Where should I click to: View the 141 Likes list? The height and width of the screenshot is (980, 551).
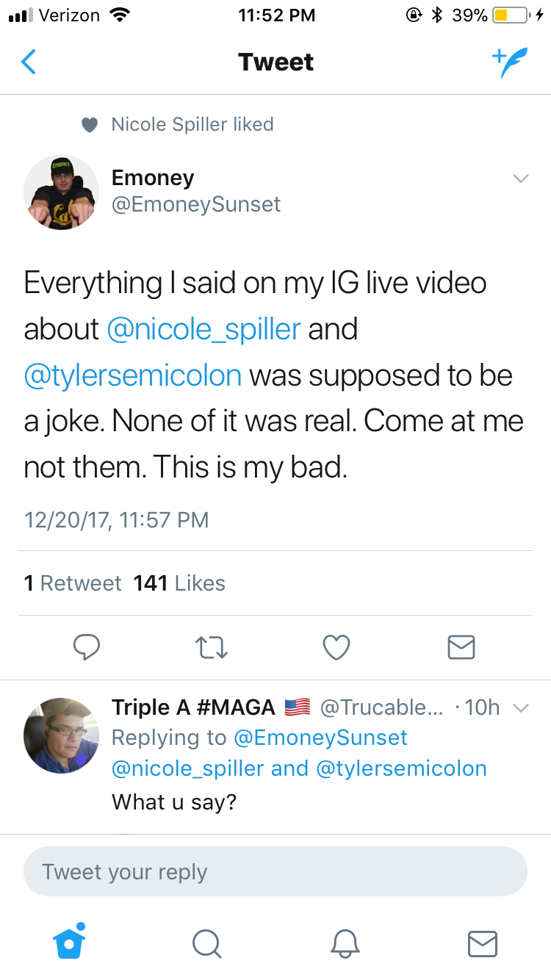pyautogui.click(x=179, y=583)
